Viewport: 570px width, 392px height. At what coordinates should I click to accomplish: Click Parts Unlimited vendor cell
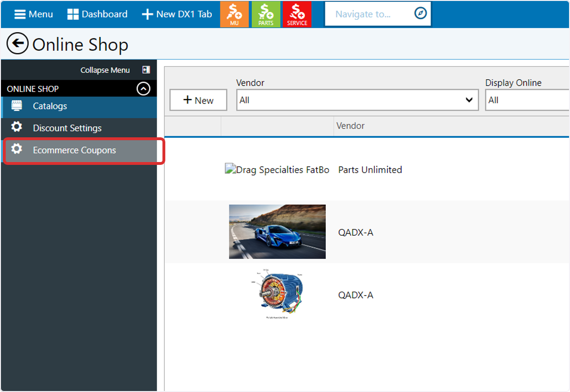(x=370, y=170)
